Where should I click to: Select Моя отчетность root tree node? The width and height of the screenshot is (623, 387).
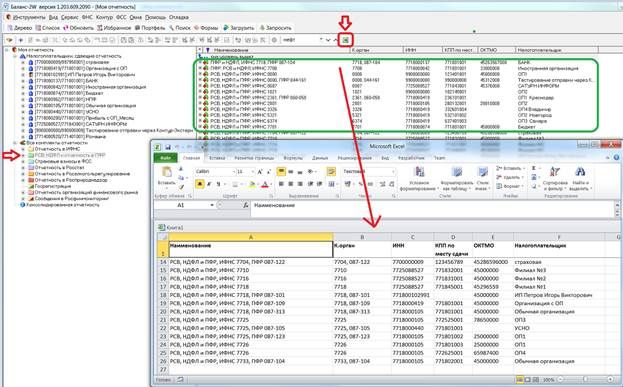coord(35,50)
